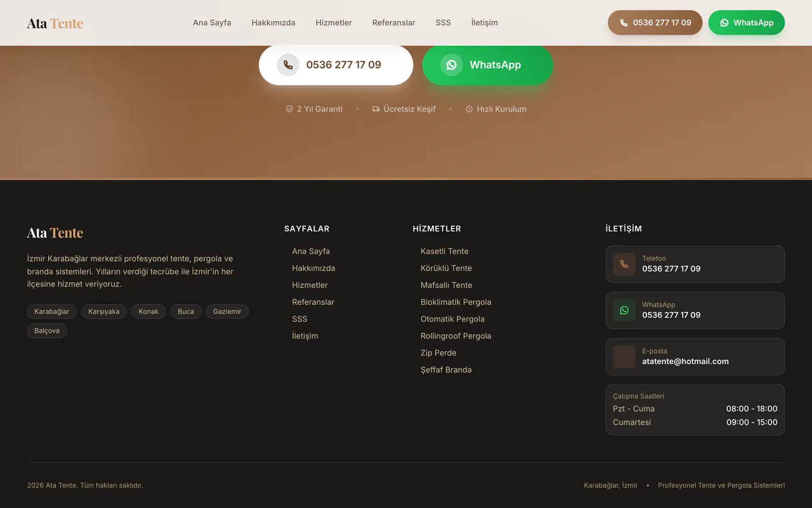This screenshot has width=812, height=508.
Task: Open Referanslar in the top navigation
Action: pyautogui.click(x=394, y=23)
